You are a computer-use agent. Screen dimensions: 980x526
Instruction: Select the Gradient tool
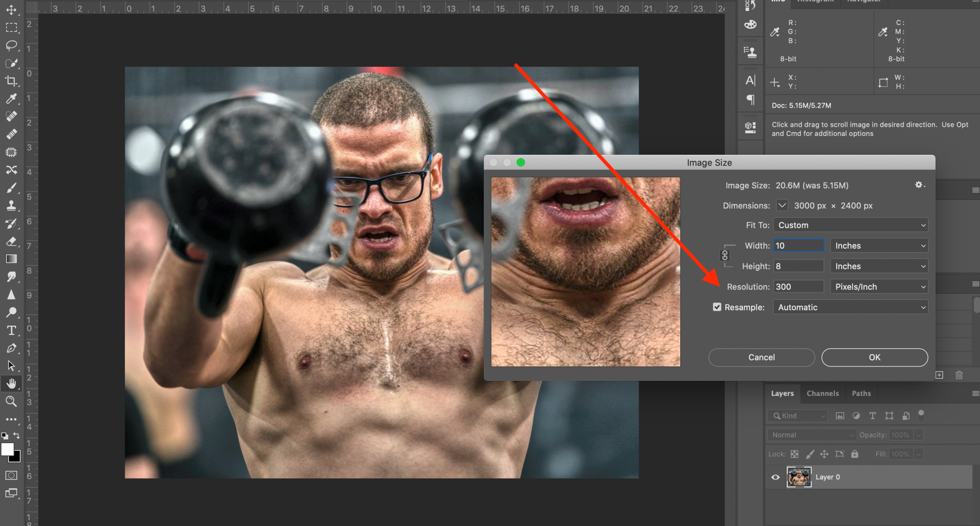tap(11, 259)
